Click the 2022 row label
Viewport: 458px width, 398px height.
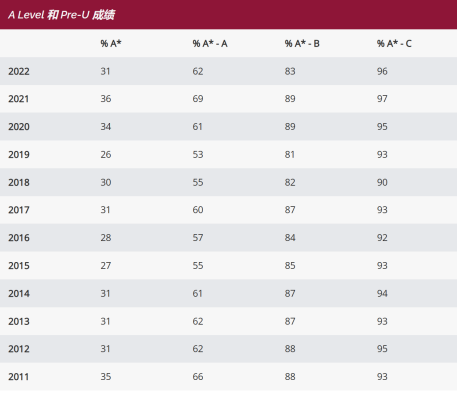pos(19,71)
